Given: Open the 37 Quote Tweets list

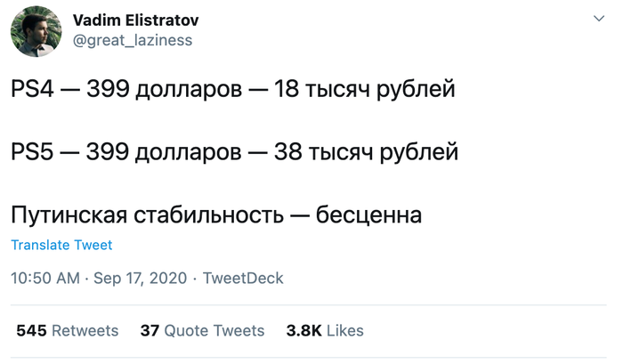Looking at the screenshot, I should point(202,330).
